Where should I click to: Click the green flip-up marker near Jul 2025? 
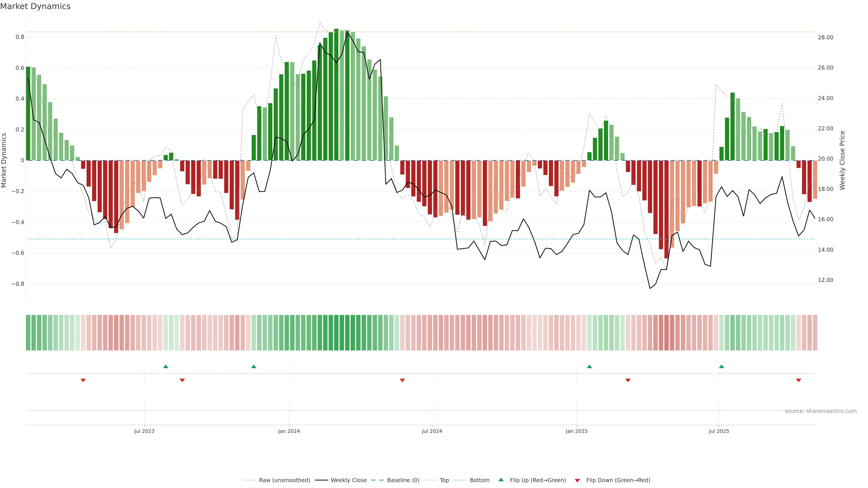tap(722, 366)
